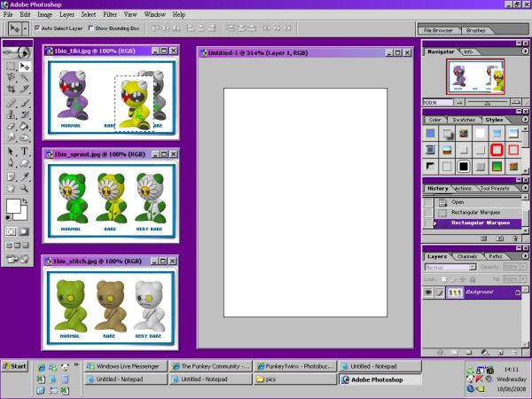This screenshot has height=399, width=532.
Task: Switch to the Channels tab
Action: [x=467, y=256]
